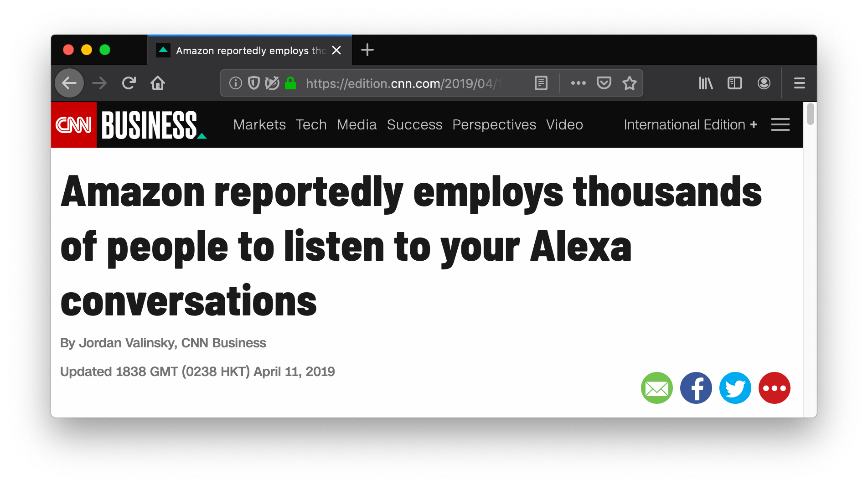Toggle the browser sidebar

click(x=735, y=83)
